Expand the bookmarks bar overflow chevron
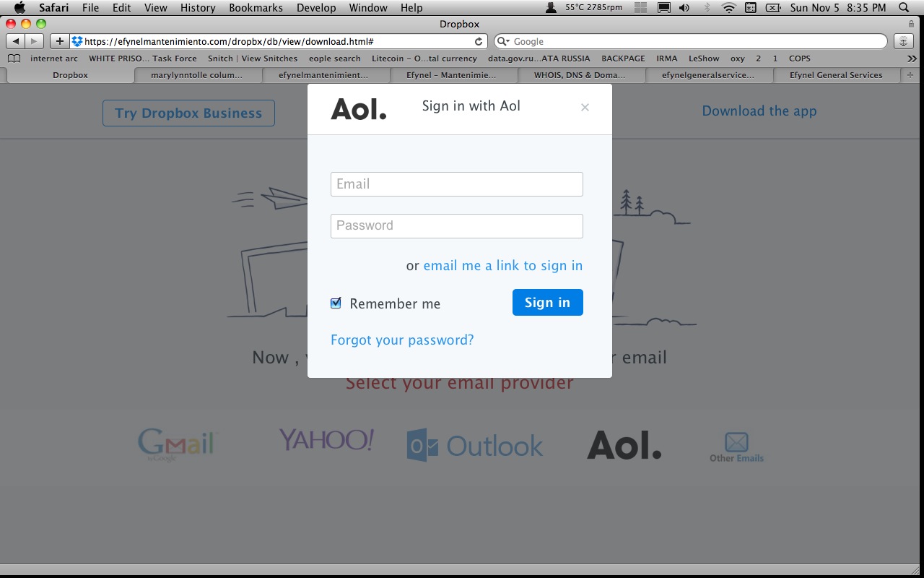 pyautogui.click(x=912, y=59)
